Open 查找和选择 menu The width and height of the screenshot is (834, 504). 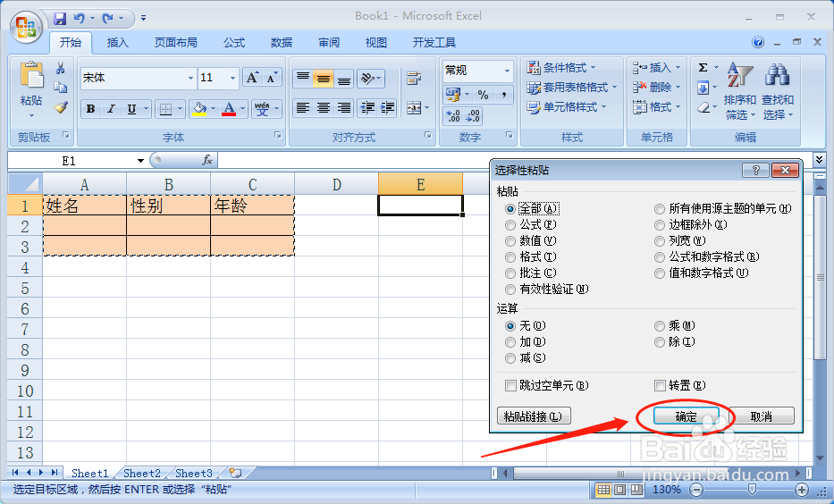tap(777, 90)
